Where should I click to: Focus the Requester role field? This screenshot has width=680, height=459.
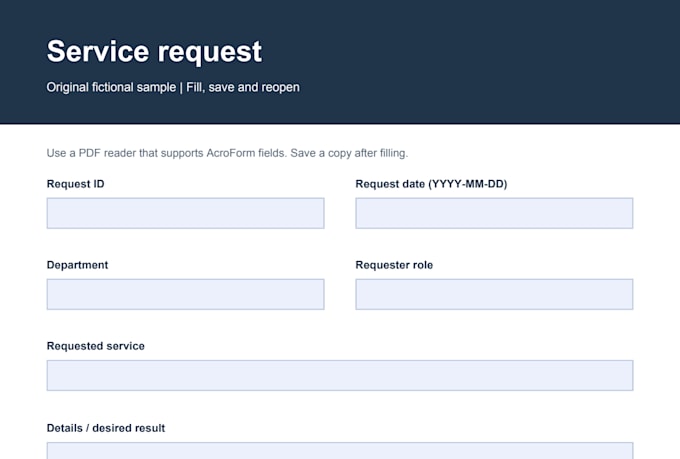(x=494, y=294)
